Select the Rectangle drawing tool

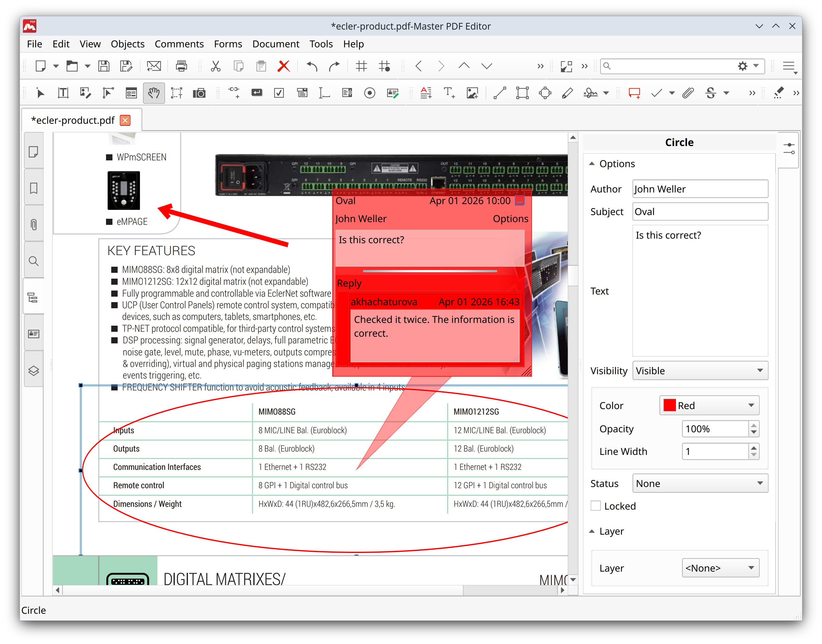point(522,93)
